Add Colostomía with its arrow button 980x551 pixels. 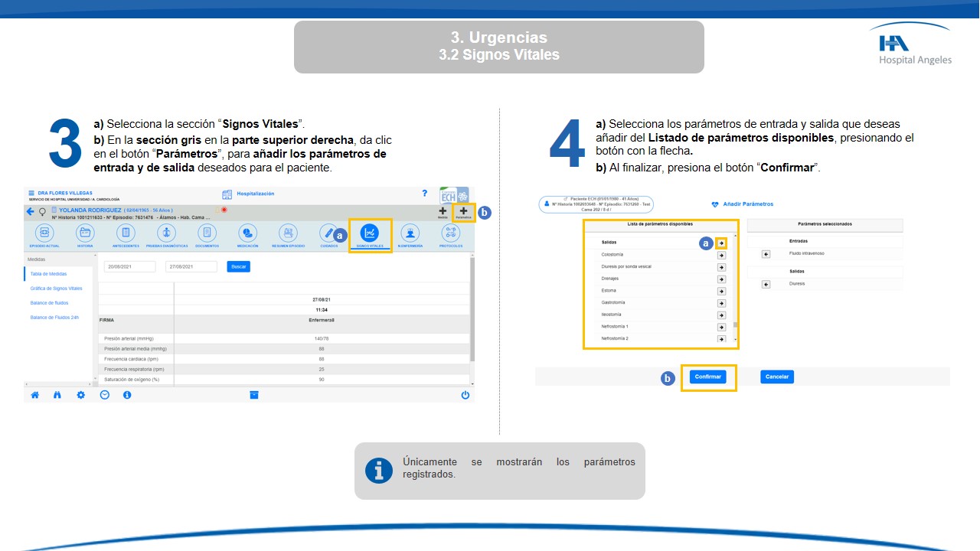(721, 255)
